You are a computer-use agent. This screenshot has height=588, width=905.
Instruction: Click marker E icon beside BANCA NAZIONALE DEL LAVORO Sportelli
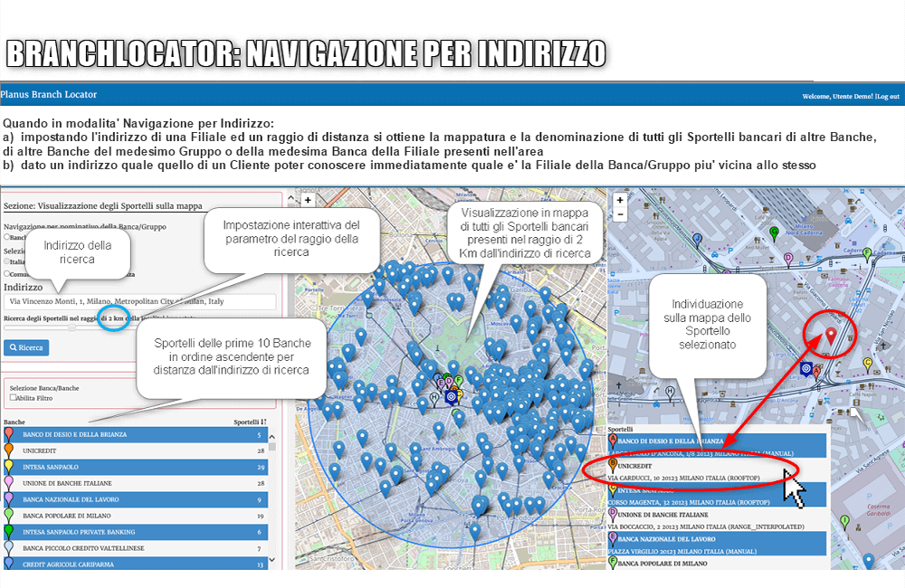click(613, 538)
